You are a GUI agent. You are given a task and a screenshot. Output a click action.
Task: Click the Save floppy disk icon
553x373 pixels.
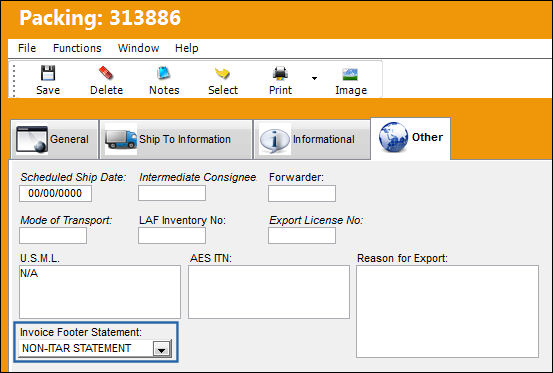48,73
